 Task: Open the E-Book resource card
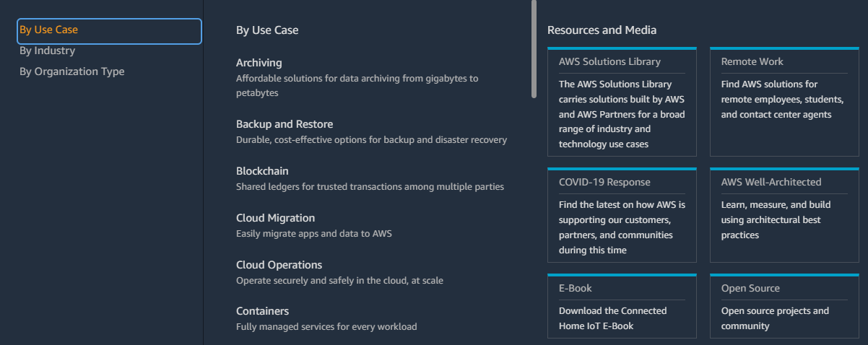pos(622,306)
